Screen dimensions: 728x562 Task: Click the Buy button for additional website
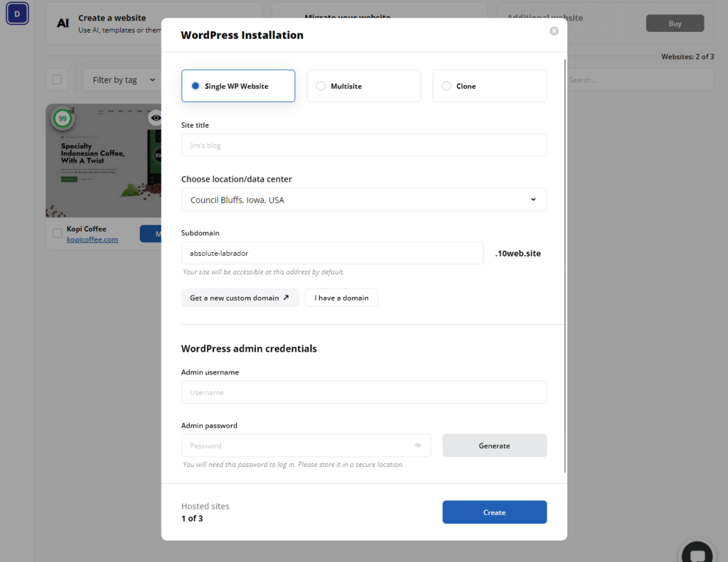click(675, 23)
